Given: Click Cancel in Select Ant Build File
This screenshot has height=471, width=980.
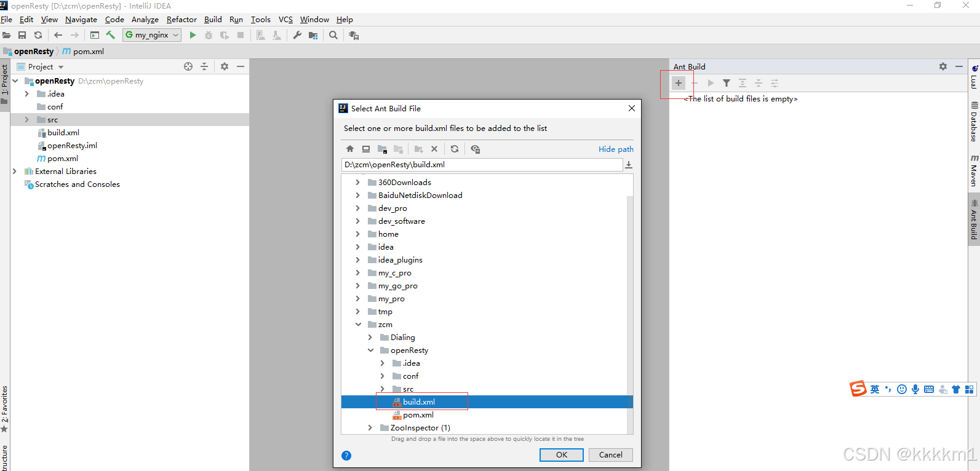Looking at the screenshot, I should pyautogui.click(x=611, y=455).
